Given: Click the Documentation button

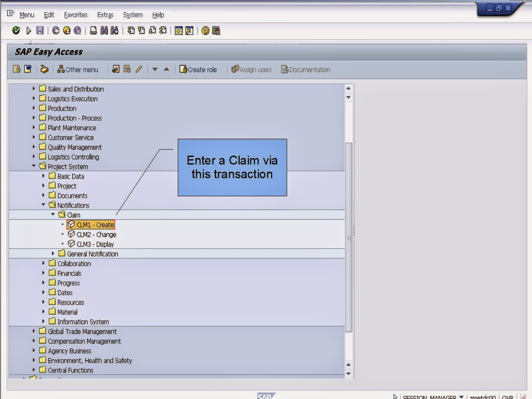Looking at the screenshot, I should click(306, 69).
